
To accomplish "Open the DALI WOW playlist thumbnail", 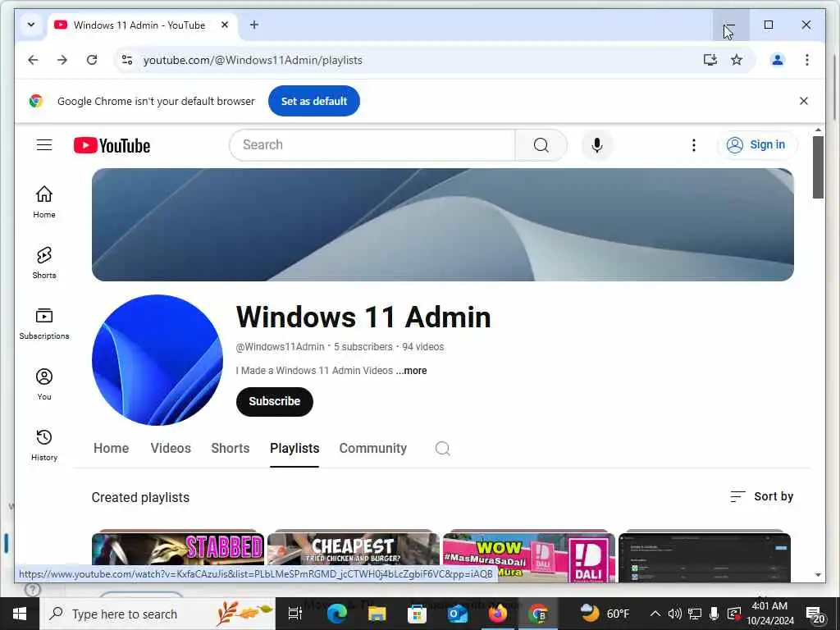I will tap(529, 555).
